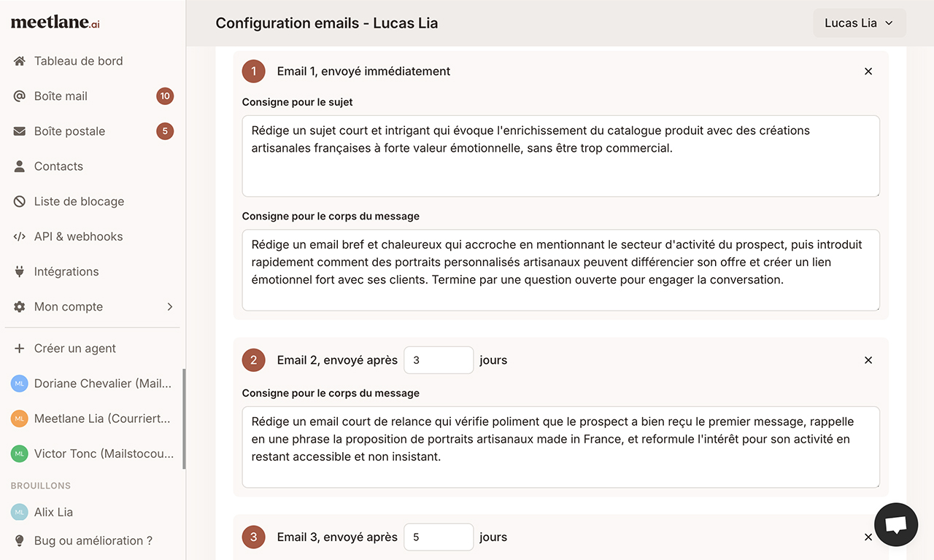Expand the Mon compte submenu
The image size is (934, 560).
pos(69,306)
